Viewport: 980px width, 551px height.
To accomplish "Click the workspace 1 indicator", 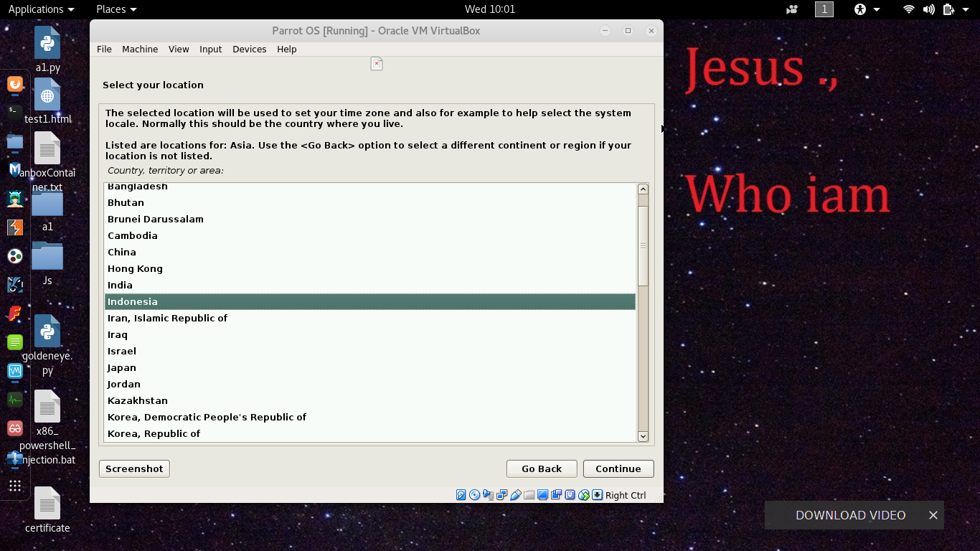I will click(x=824, y=9).
